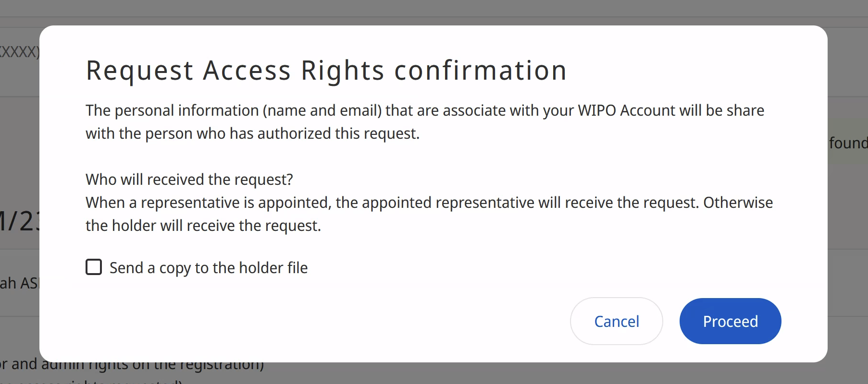Image resolution: width=868 pixels, height=384 pixels.
Task: Click Cancel to dismiss the confirmation
Action: pos(616,321)
